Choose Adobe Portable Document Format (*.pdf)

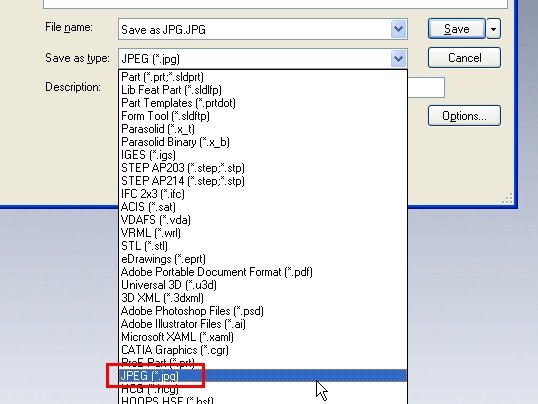click(263, 272)
